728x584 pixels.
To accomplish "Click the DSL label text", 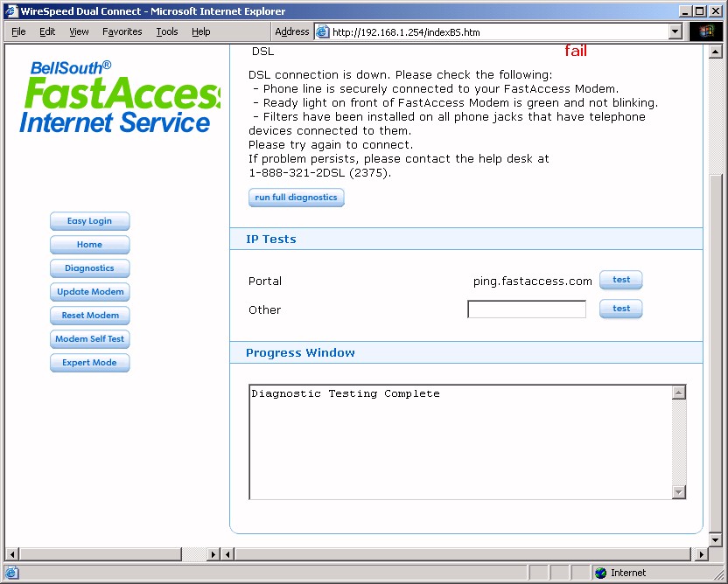I will click(x=262, y=51).
